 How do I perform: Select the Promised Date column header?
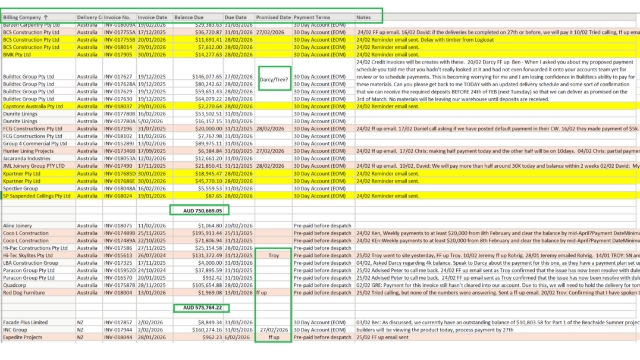pyautogui.click(x=273, y=18)
